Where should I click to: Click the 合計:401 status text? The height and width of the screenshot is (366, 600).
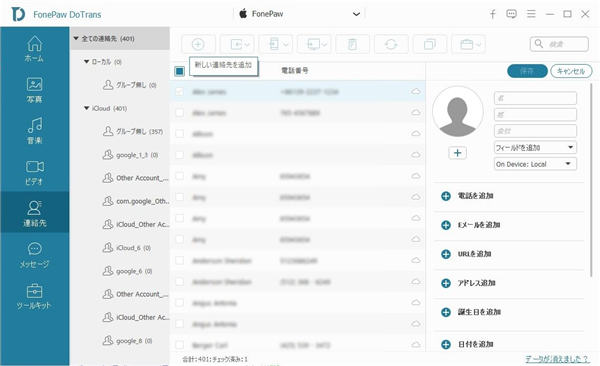point(215,359)
